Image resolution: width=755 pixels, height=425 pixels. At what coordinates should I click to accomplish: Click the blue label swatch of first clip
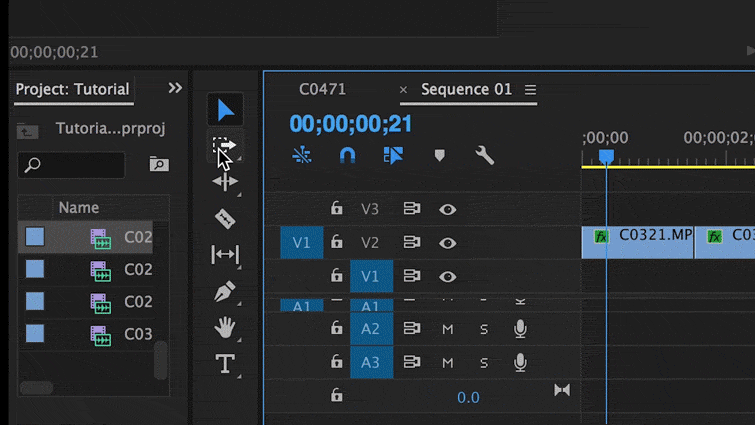(x=35, y=237)
